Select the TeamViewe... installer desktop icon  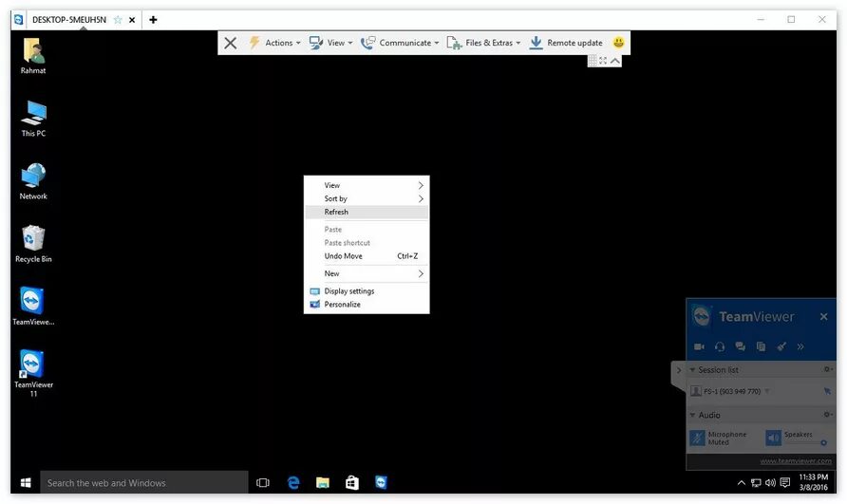[33, 307]
